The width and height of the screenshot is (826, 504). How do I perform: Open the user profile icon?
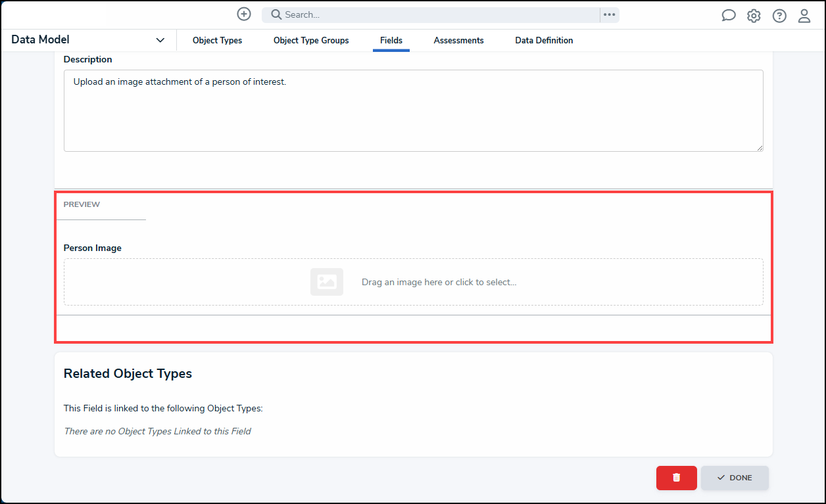(x=804, y=16)
